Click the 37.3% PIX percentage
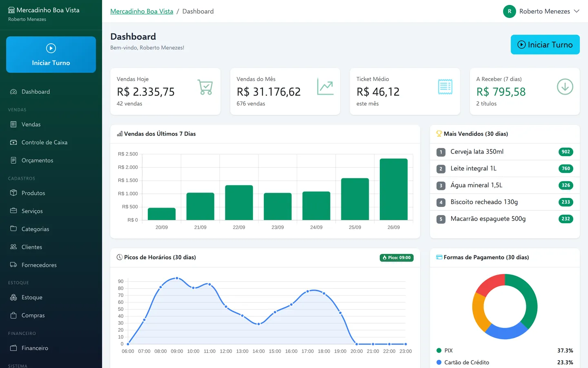 565,350
